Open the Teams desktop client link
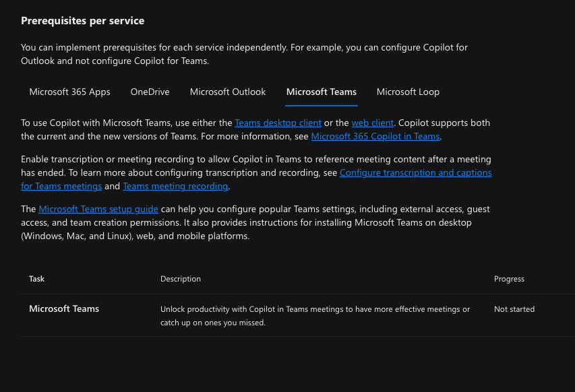The width and height of the screenshot is (575, 392). (x=278, y=123)
